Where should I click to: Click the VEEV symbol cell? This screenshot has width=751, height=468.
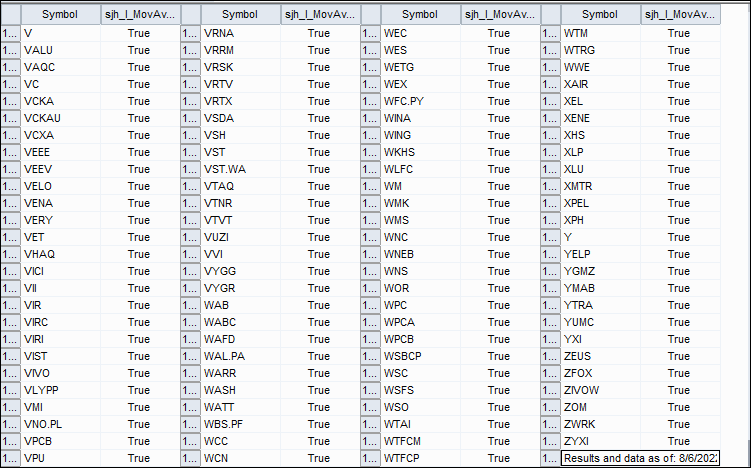[60, 169]
